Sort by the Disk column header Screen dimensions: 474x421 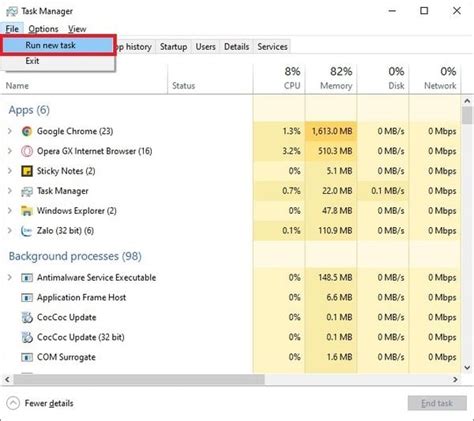[x=383, y=79]
